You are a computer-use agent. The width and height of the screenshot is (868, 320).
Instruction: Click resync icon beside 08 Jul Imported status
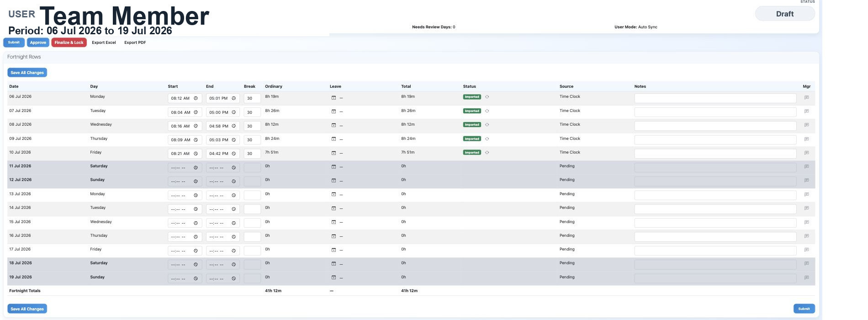point(487,125)
